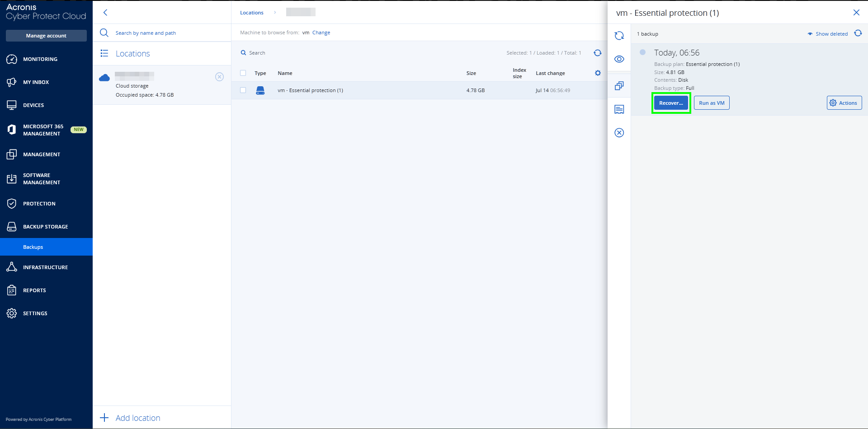
Task: Tick the select-all checkbox in table header
Action: (x=243, y=73)
